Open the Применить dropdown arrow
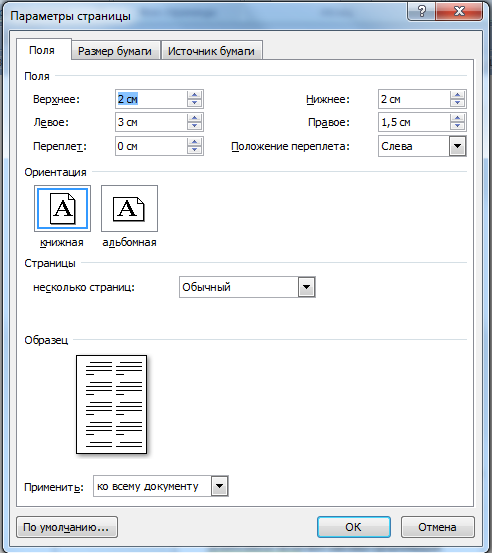The width and height of the screenshot is (492, 553). click(219, 486)
